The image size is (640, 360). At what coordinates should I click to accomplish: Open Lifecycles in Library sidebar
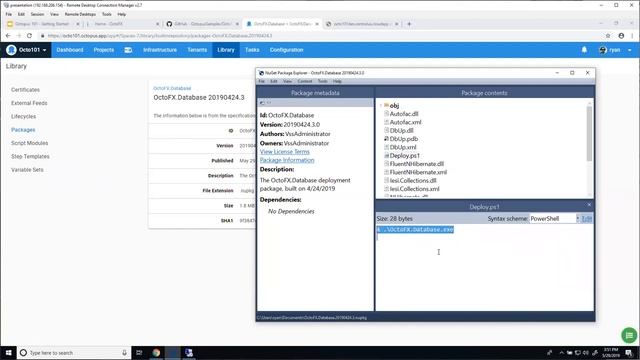pyautogui.click(x=23, y=116)
